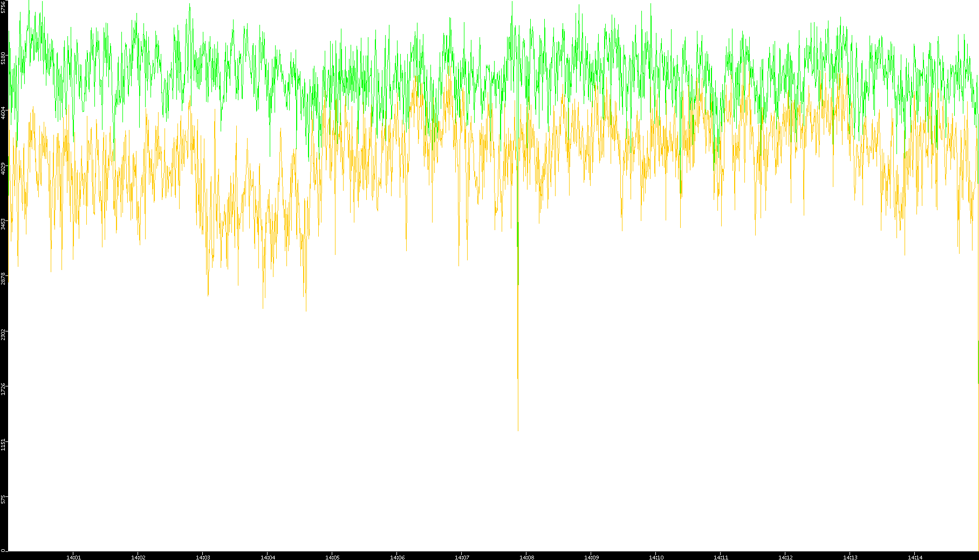
Task: Select the 2878 vertical axis value
Action: [4, 279]
